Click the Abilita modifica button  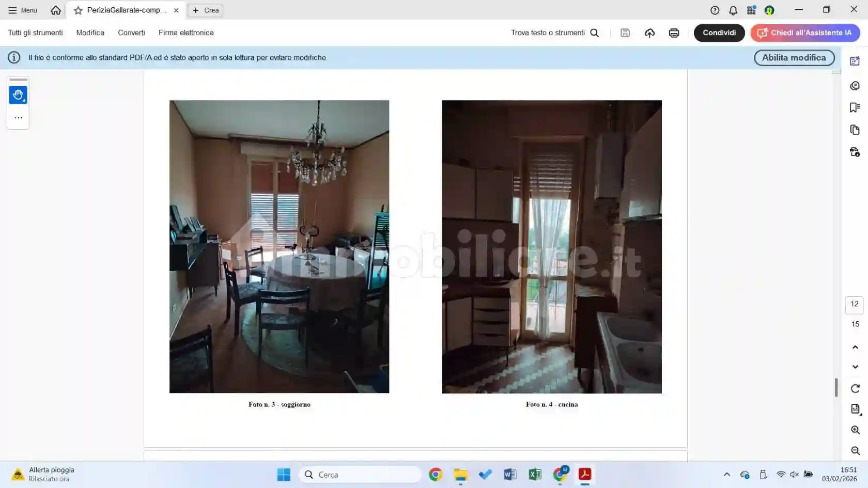(x=794, y=58)
